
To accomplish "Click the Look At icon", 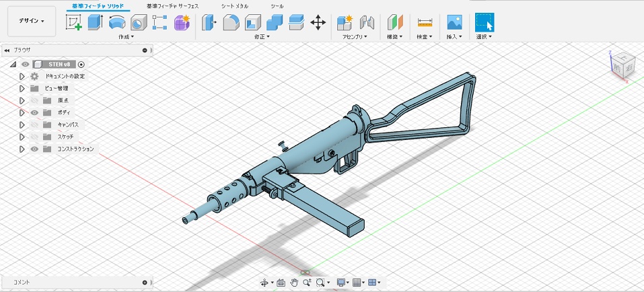I will [281, 283].
